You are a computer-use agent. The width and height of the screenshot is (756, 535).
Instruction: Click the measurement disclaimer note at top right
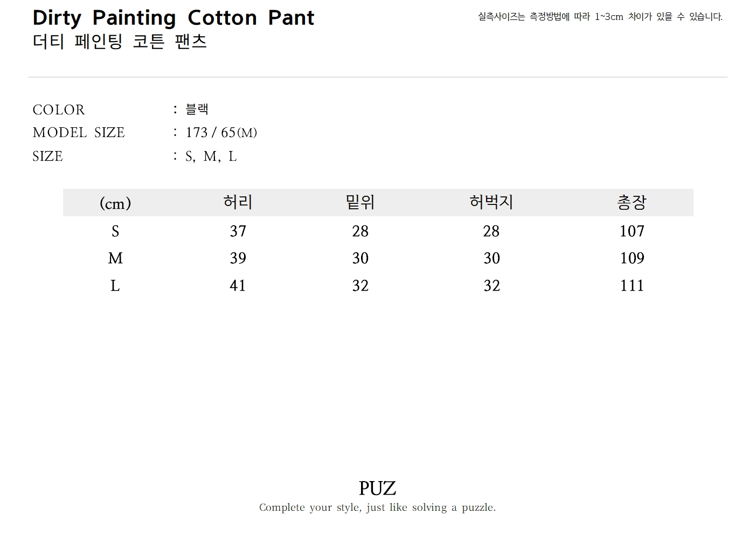[600, 17]
